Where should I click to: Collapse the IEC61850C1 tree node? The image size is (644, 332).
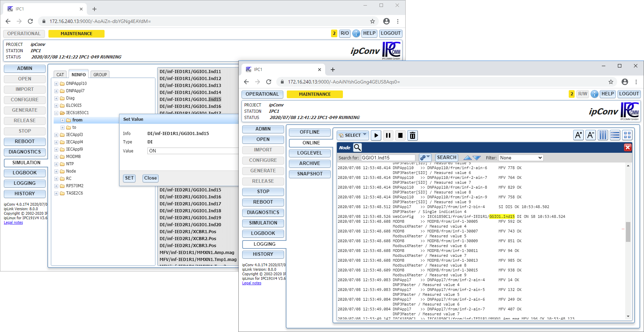(x=56, y=113)
